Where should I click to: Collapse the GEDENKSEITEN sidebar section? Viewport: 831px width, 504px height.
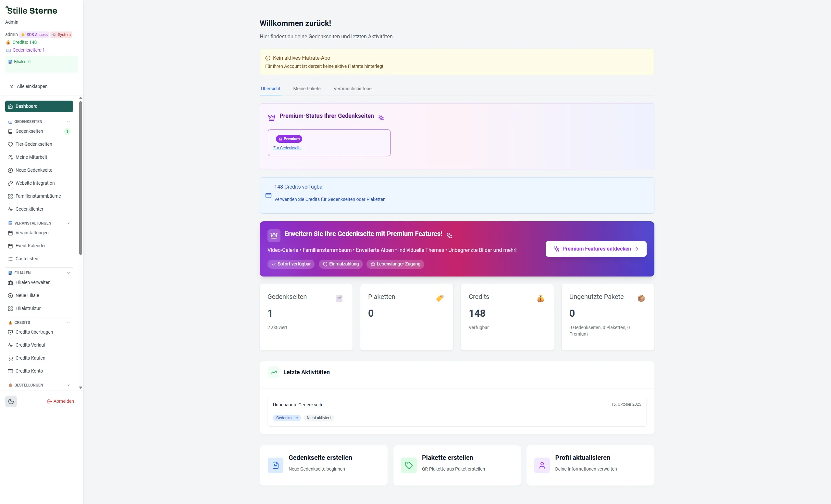tap(68, 122)
